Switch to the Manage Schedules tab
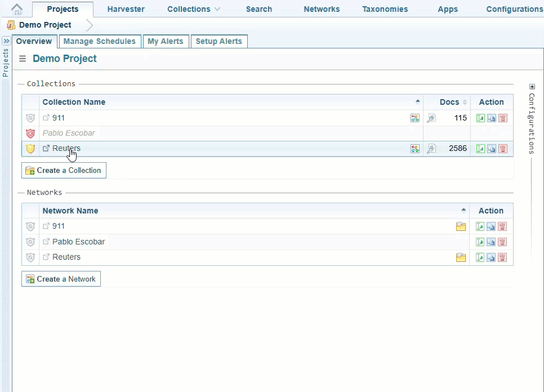The width and height of the screenshot is (544, 392). pos(100,41)
